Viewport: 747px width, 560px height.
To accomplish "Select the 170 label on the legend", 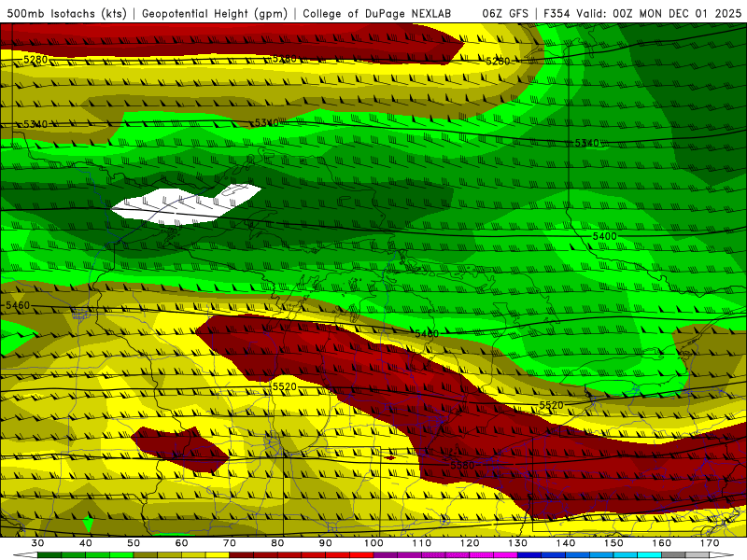I will pyautogui.click(x=710, y=543).
